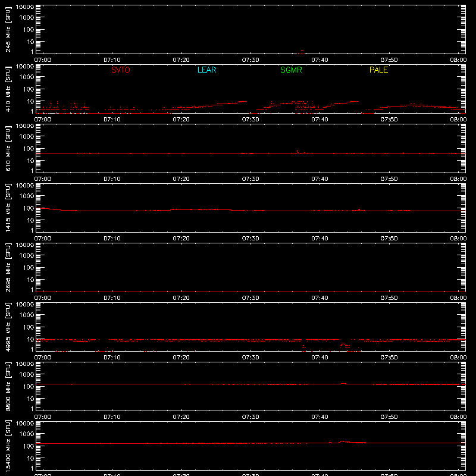Click 07:10 label under the 245 MHz panel
Image resolution: width=476 pixels, height=476 pixels.
click(x=112, y=60)
